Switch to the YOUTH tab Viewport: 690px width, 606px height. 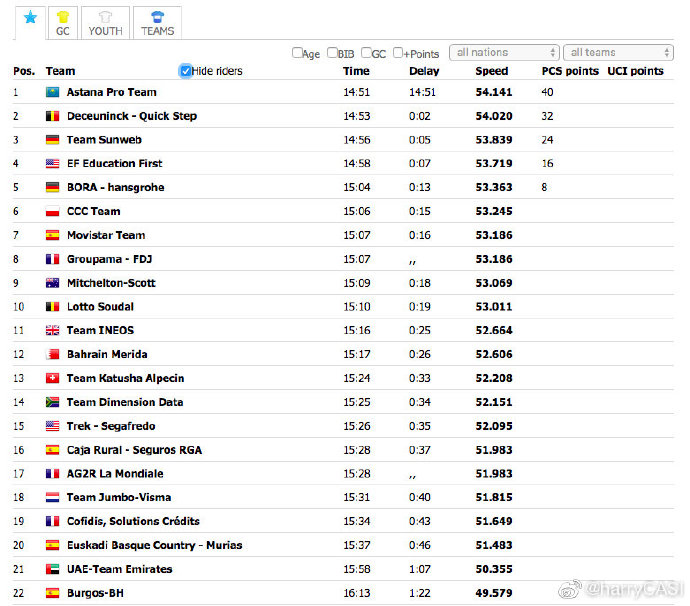pyautogui.click(x=105, y=23)
